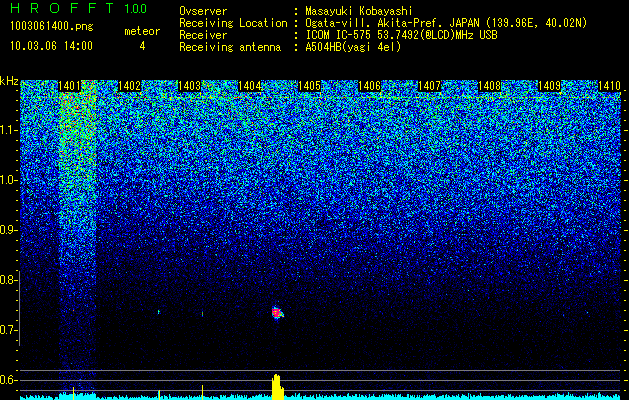
Task: Click the 0.8 kHz axis label
Action: (x=7, y=280)
